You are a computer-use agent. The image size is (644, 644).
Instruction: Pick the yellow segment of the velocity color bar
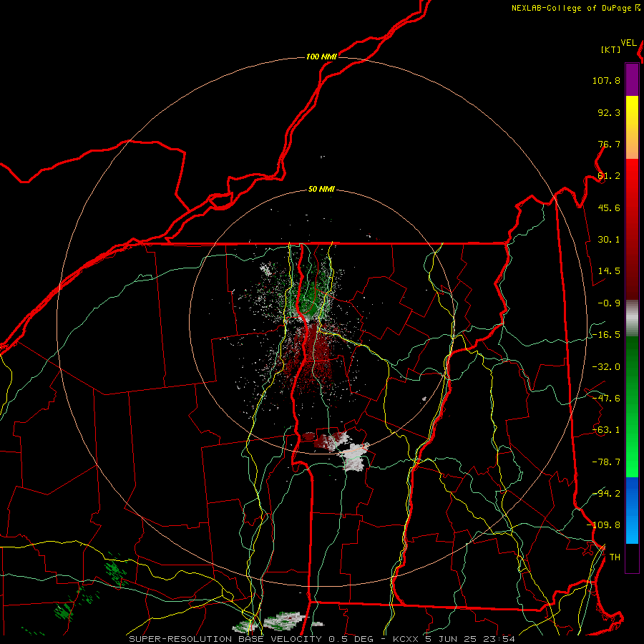[632, 111]
